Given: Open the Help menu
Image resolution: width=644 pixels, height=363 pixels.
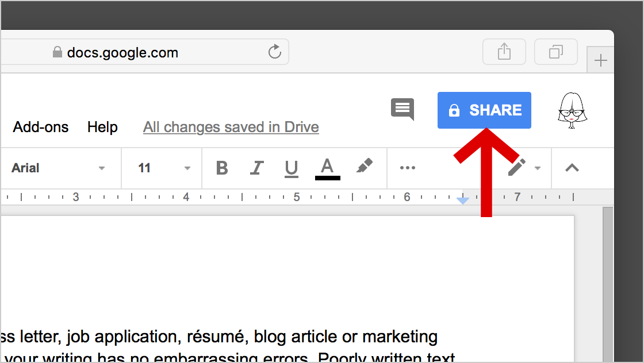Looking at the screenshot, I should 102,127.
